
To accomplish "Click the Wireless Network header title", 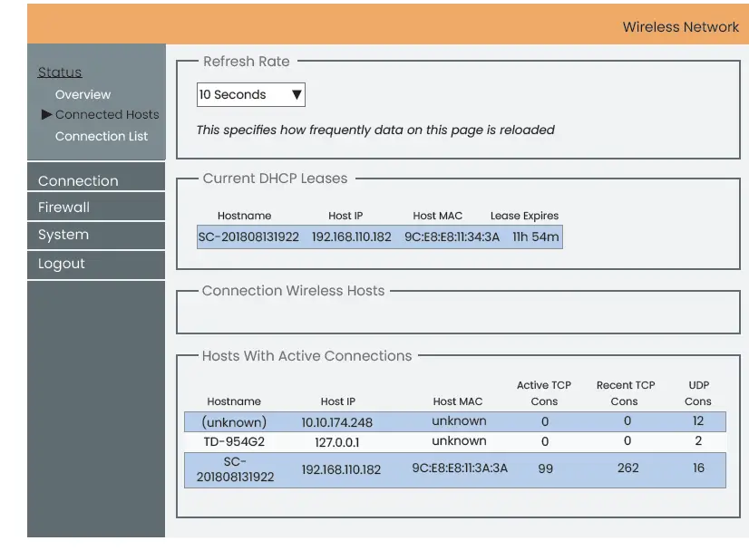I will [680, 27].
